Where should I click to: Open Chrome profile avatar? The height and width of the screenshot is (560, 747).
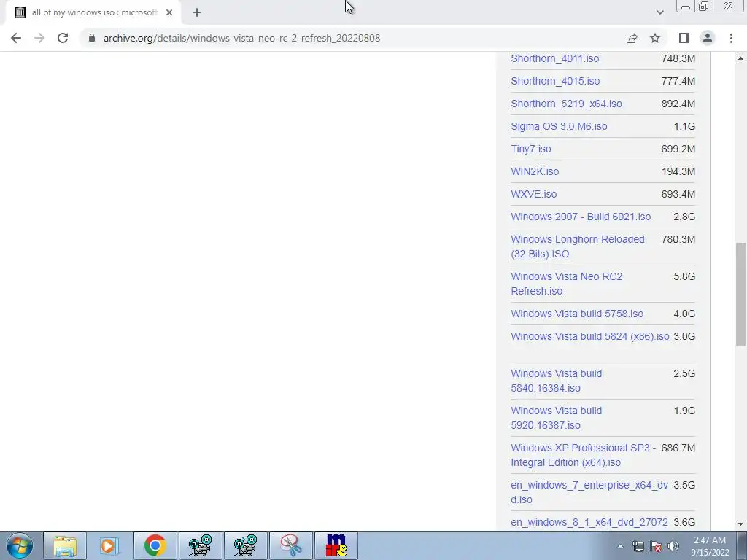(x=708, y=38)
